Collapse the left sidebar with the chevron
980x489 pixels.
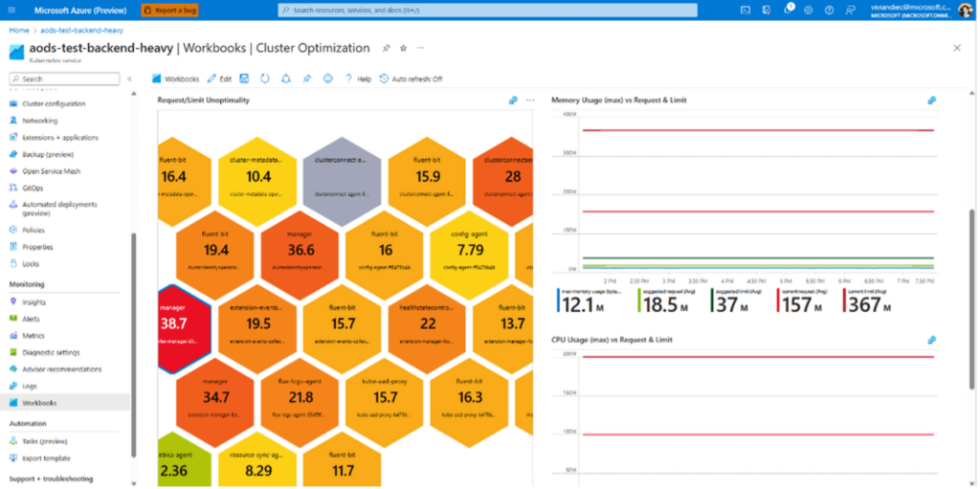(x=129, y=79)
